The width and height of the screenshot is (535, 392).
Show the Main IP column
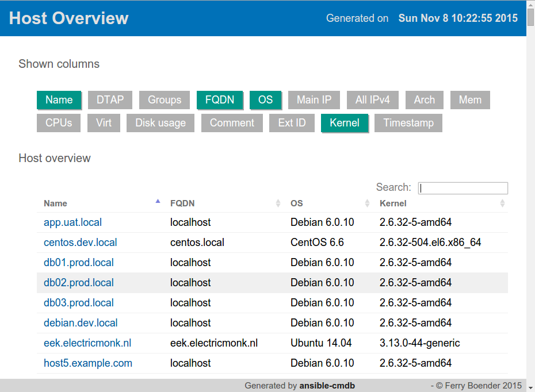tap(314, 100)
